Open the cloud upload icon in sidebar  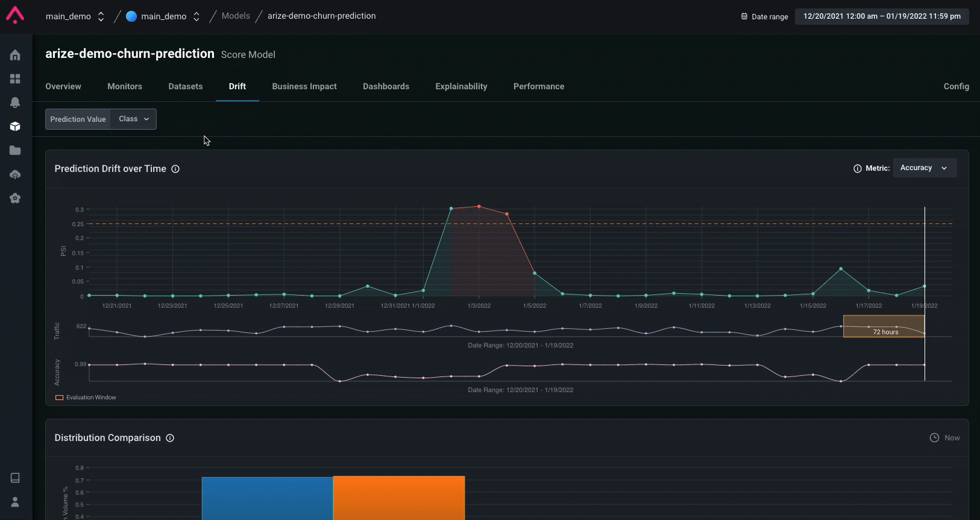[x=15, y=174]
